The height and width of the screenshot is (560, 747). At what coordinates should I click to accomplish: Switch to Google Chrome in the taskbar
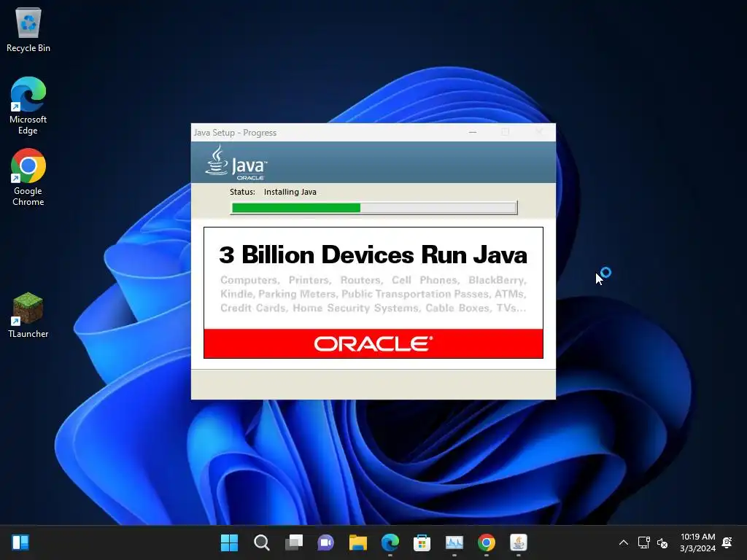[x=487, y=542]
